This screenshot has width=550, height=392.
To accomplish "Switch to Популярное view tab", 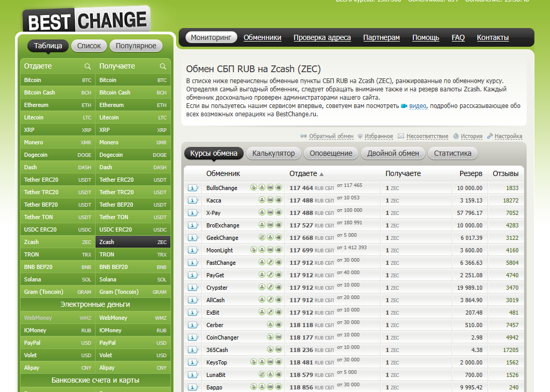I will 136,46.
